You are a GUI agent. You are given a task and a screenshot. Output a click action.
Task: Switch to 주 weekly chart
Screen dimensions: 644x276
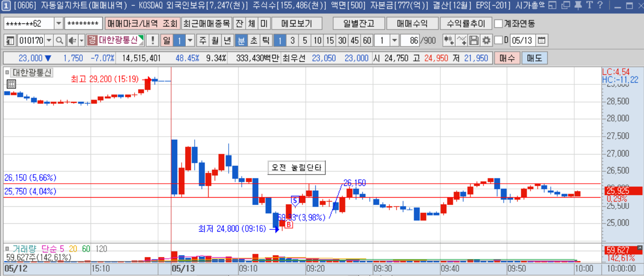point(202,41)
